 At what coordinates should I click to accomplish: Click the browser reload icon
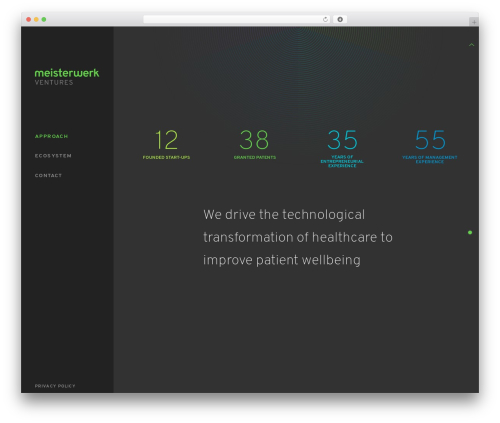(x=325, y=19)
